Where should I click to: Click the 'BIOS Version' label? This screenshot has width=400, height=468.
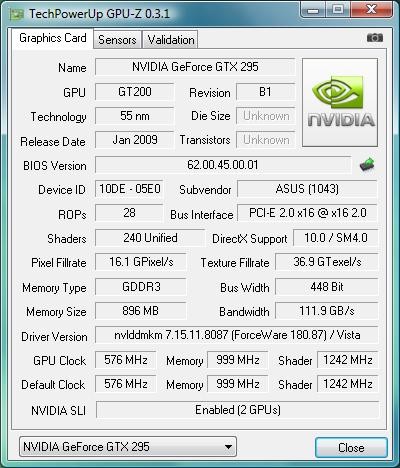pos(55,166)
